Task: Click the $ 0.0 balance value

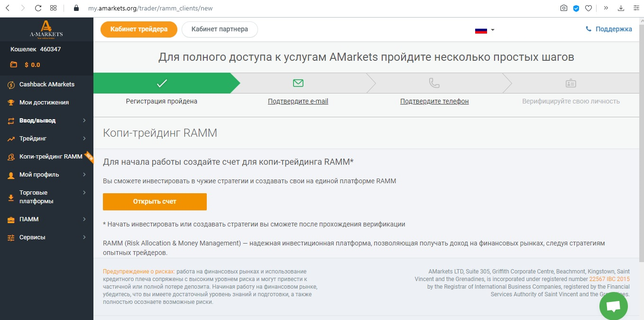Action: [x=32, y=65]
